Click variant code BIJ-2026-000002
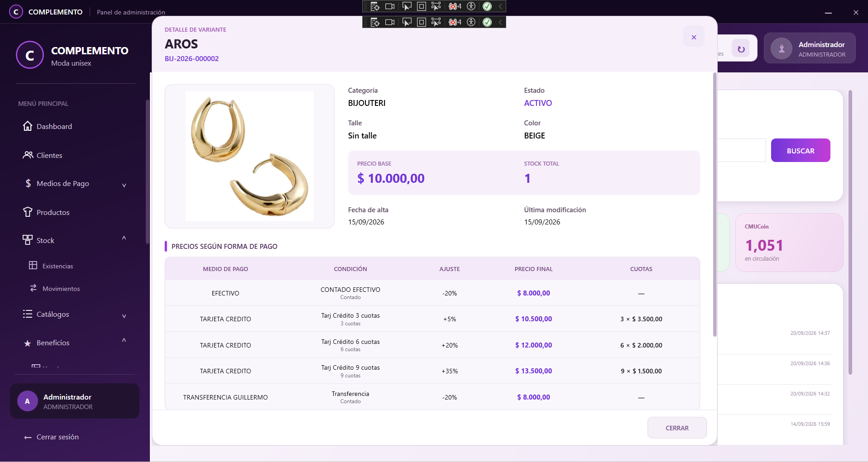Viewport: 868px width, 462px height. coord(192,59)
